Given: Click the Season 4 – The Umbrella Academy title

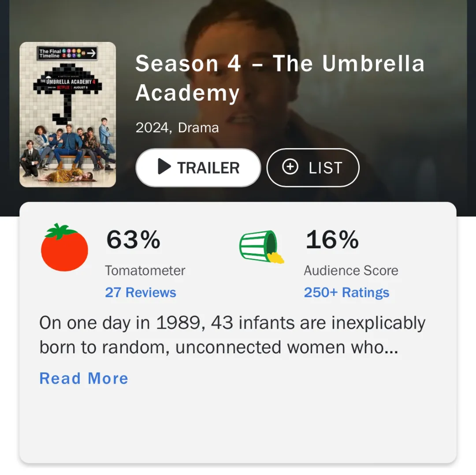Looking at the screenshot, I should (x=279, y=78).
